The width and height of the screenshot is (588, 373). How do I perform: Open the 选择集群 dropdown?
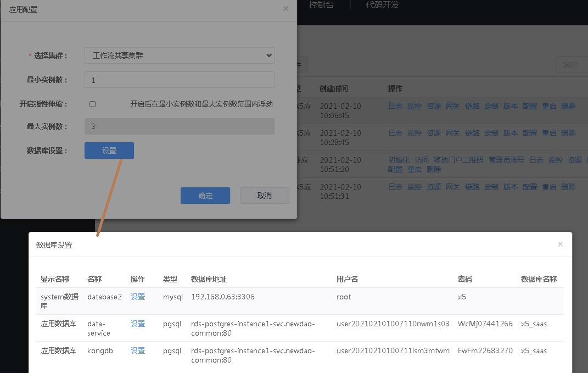179,55
